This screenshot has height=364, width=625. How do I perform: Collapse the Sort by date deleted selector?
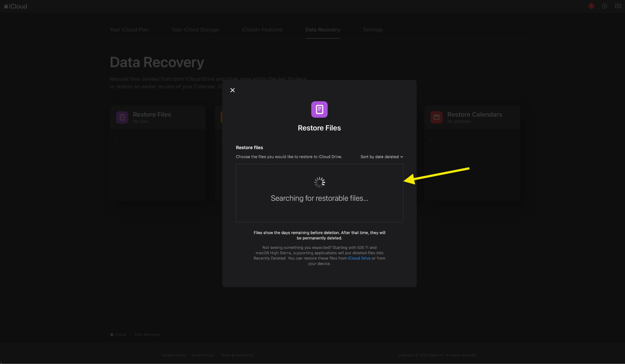(381, 157)
